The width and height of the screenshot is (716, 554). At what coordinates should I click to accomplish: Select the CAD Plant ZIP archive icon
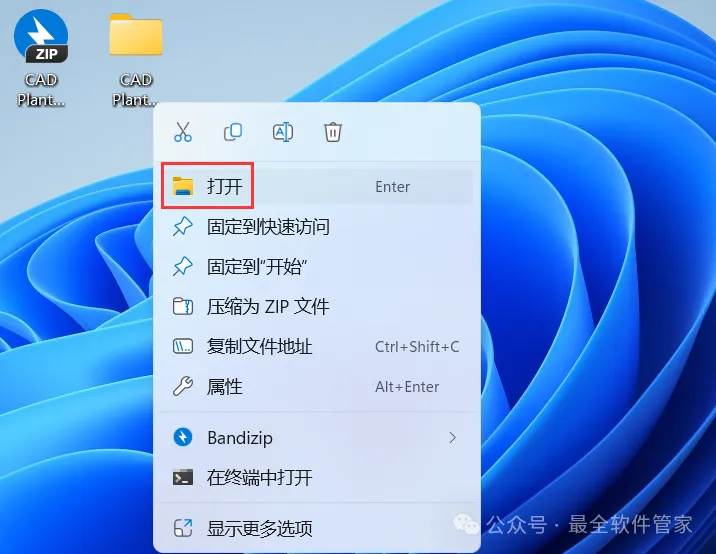point(41,37)
